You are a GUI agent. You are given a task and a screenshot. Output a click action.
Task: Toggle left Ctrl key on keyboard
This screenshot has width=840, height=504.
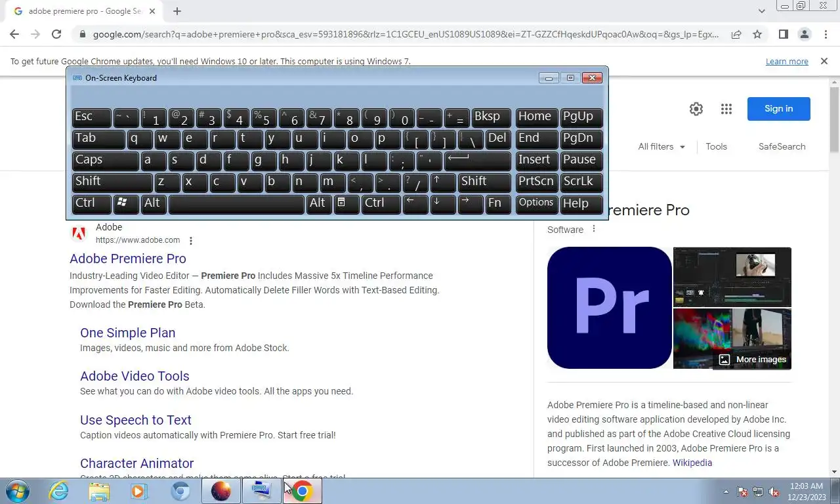[x=91, y=203]
